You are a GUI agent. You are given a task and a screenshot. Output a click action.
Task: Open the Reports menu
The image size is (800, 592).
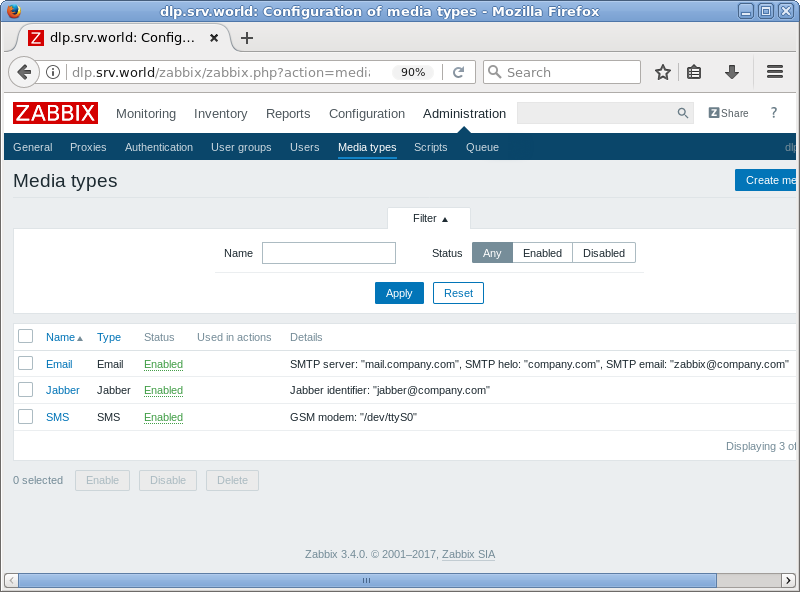pyautogui.click(x=288, y=113)
